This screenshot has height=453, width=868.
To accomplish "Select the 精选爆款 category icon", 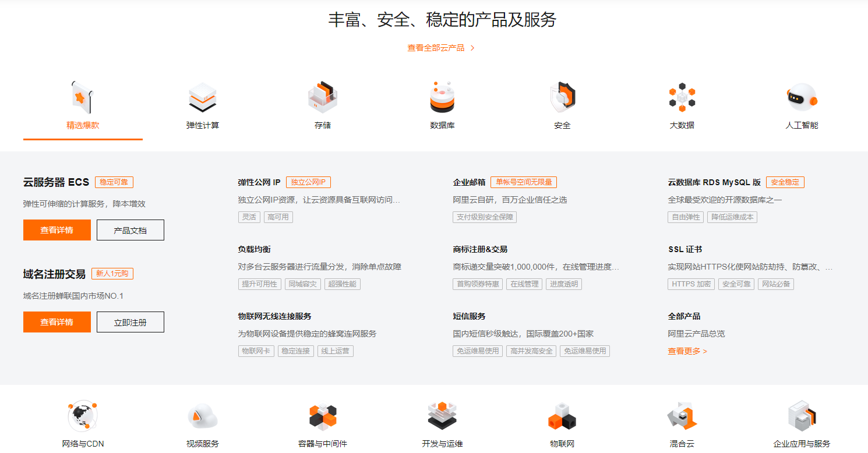I will (83, 97).
